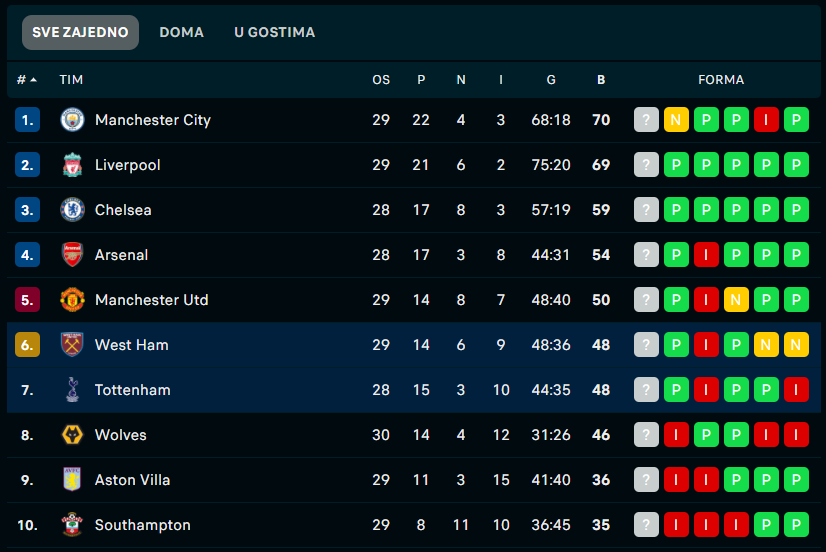Click the West Ham club crest
The height and width of the screenshot is (552, 826).
72,345
